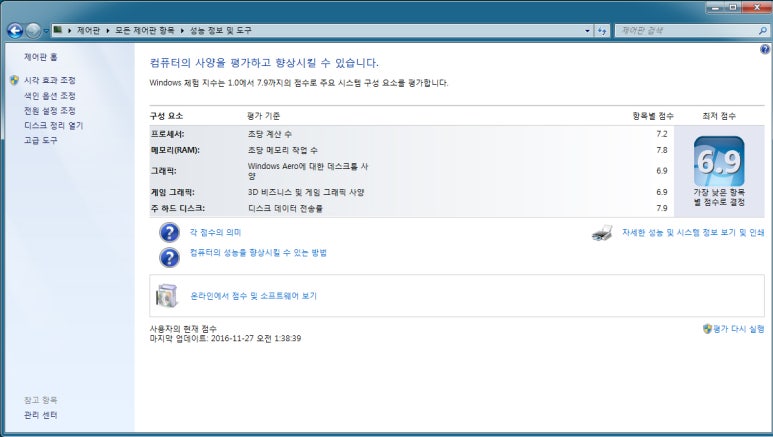Click the last update timestamp 2016-11-27
Screen dimensions: 773x437
tap(256, 338)
